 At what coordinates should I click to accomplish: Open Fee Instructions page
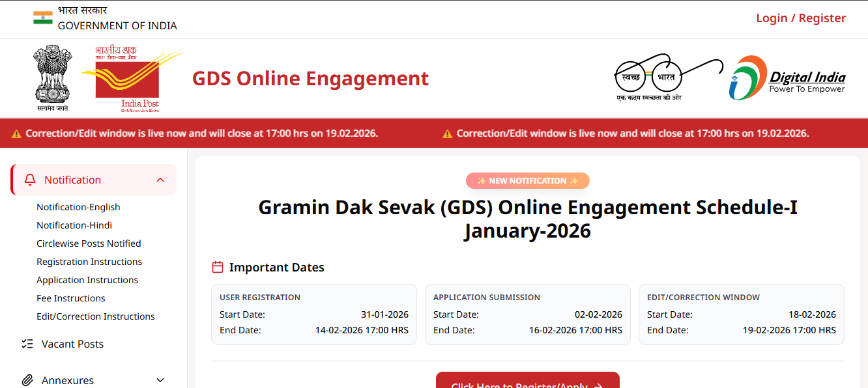pyautogui.click(x=70, y=298)
